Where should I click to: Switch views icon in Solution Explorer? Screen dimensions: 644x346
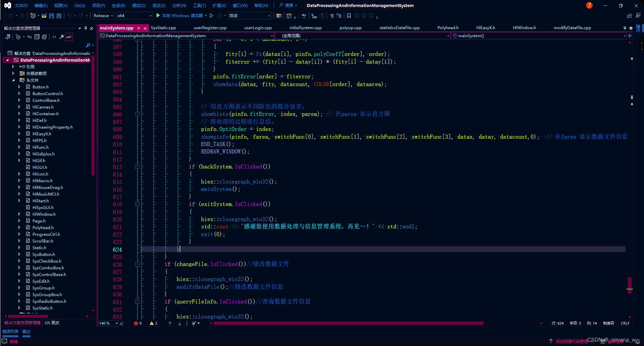pos(7,37)
